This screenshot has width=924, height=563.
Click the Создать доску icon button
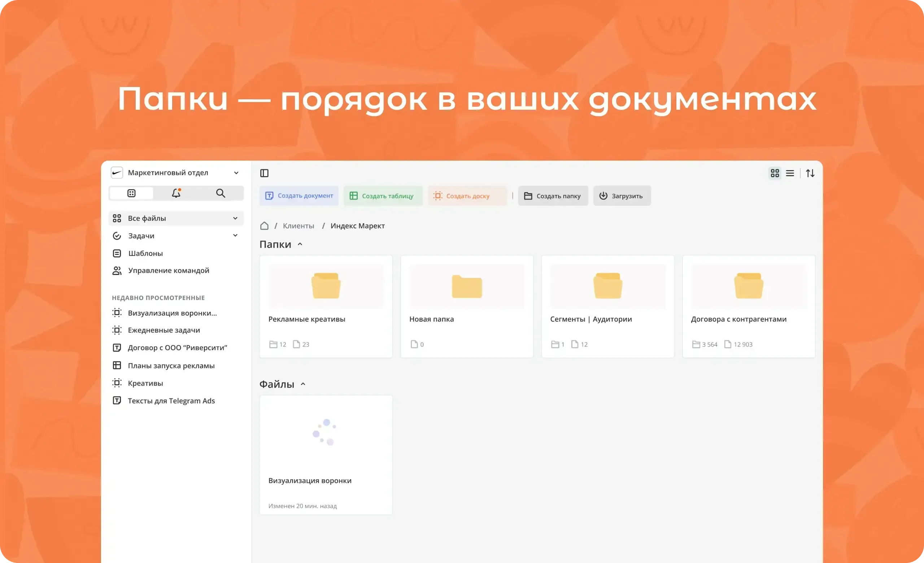point(437,196)
